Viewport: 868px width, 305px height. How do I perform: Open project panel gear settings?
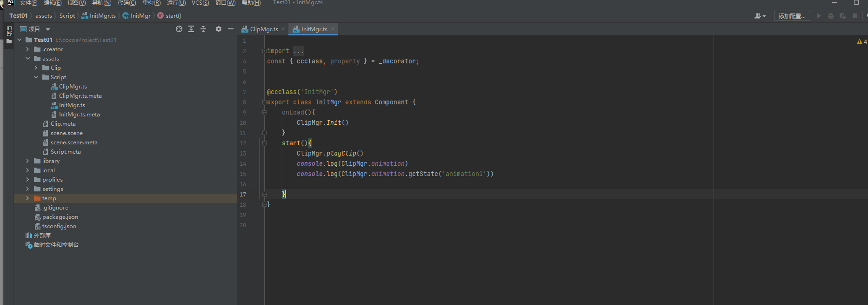point(219,29)
